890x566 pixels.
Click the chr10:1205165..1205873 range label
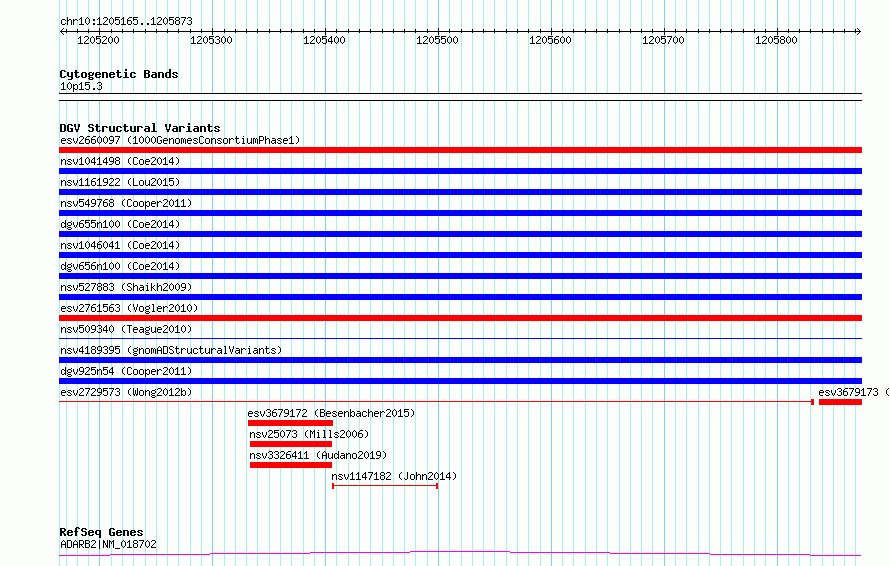pos(126,21)
